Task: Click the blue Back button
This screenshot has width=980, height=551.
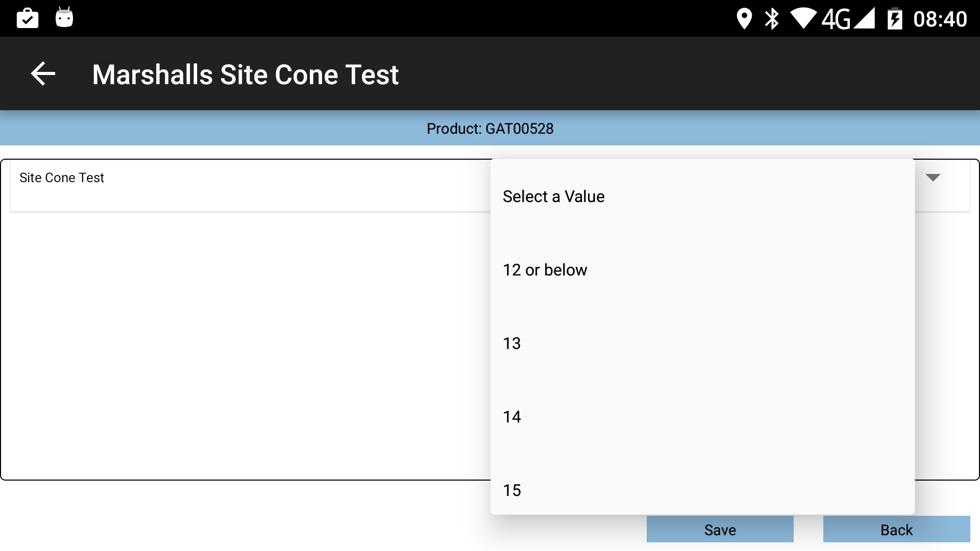Action: click(x=896, y=530)
